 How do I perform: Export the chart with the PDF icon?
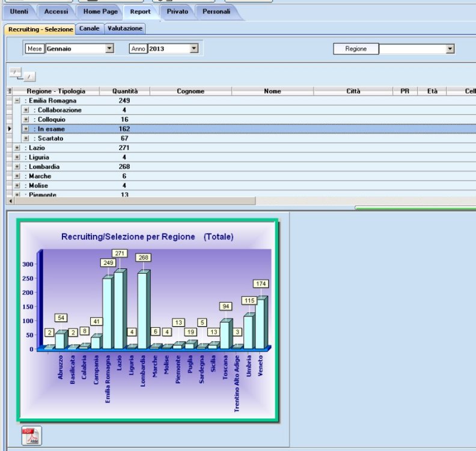[32, 436]
